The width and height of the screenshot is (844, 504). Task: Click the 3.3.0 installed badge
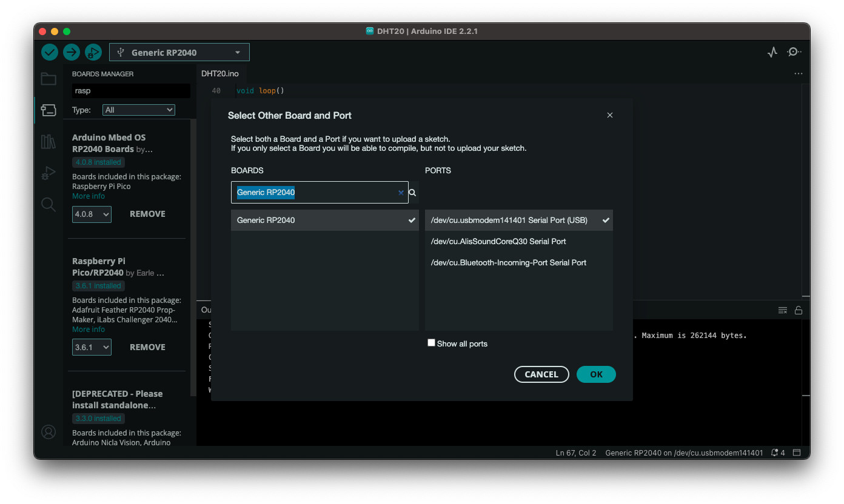click(98, 419)
